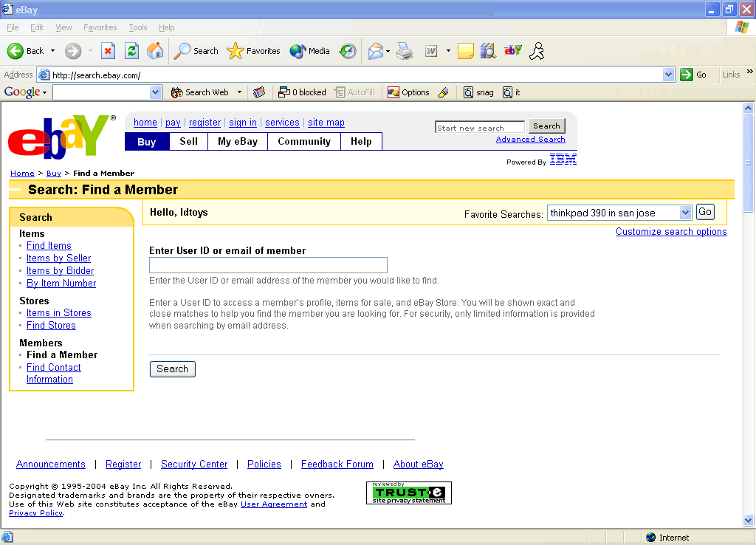Click the Mail envelope icon
756x545 pixels.
(376, 51)
